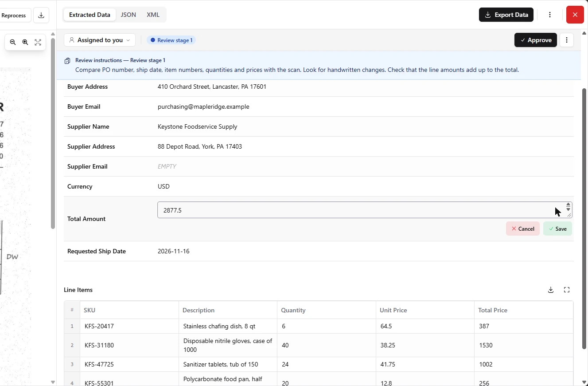Click the Buyer Address 410 Orchard Street
The width and height of the screenshot is (588, 386).
[x=212, y=87]
